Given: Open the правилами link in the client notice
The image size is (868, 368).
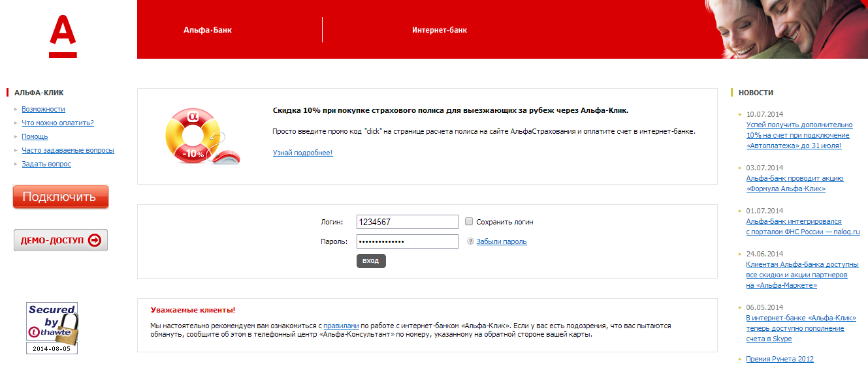Looking at the screenshot, I should [x=341, y=325].
